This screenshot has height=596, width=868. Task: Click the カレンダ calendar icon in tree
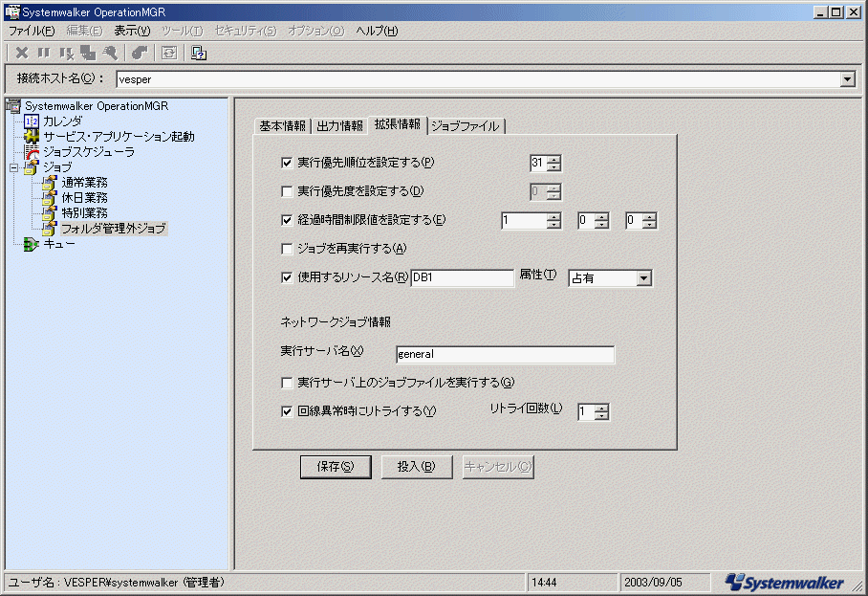pyautogui.click(x=32, y=121)
